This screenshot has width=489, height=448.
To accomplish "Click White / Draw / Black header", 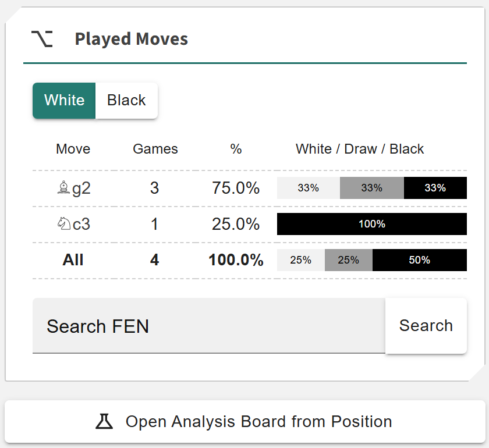I will point(360,149).
